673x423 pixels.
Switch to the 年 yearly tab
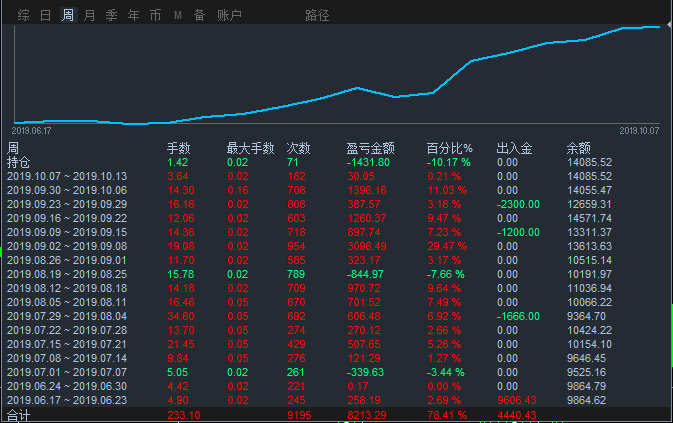tap(133, 15)
